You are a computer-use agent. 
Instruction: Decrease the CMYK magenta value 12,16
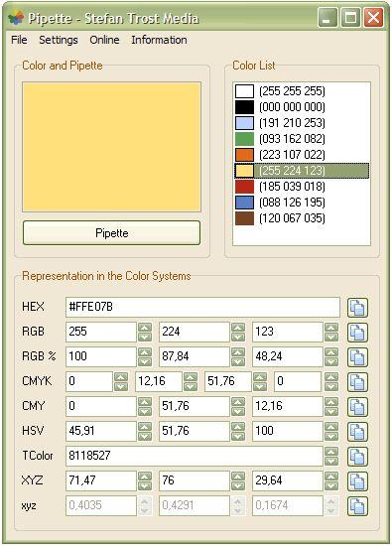pyautogui.click(x=191, y=386)
